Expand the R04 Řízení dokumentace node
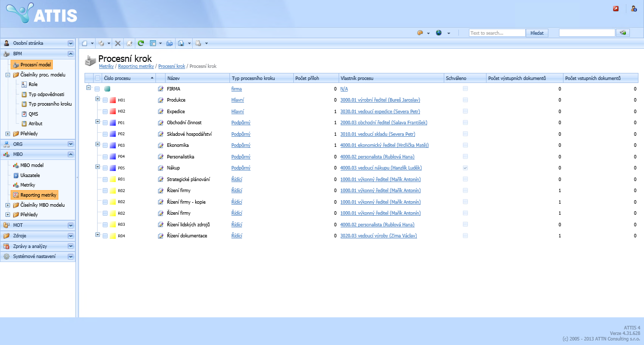 click(x=98, y=235)
